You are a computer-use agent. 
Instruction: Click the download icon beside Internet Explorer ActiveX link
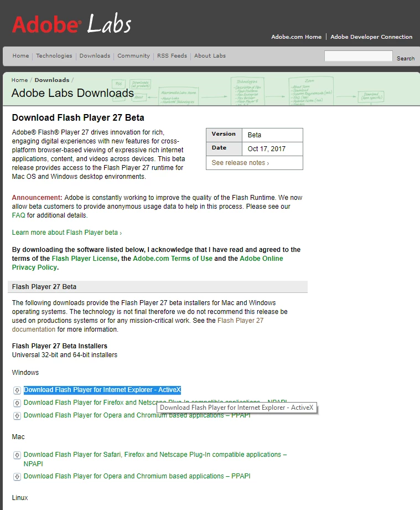click(x=17, y=390)
